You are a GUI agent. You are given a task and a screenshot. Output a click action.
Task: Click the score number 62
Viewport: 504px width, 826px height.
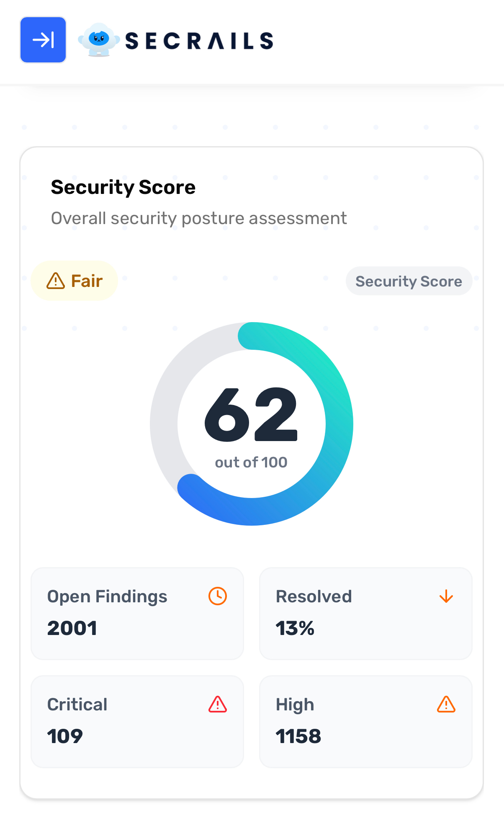click(251, 415)
